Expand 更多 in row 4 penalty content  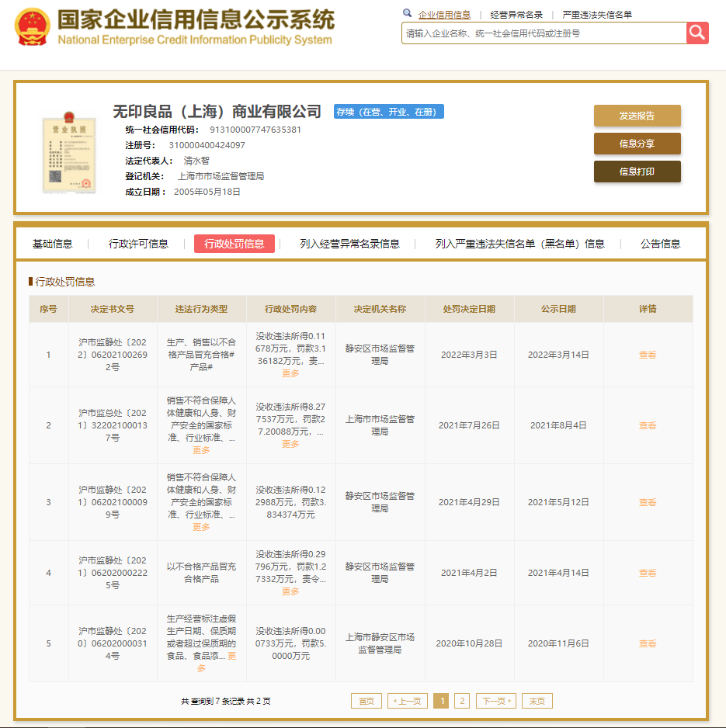coord(290,591)
